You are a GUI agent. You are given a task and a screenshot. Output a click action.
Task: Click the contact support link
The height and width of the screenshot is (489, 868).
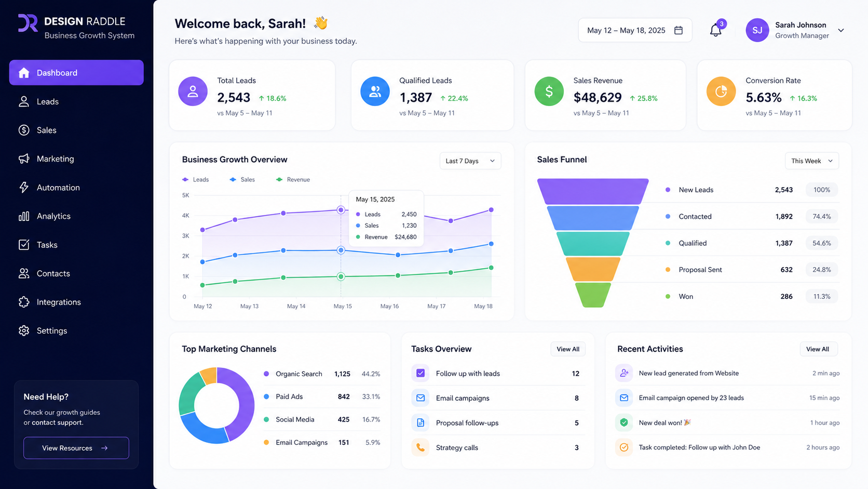click(x=57, y=422)
